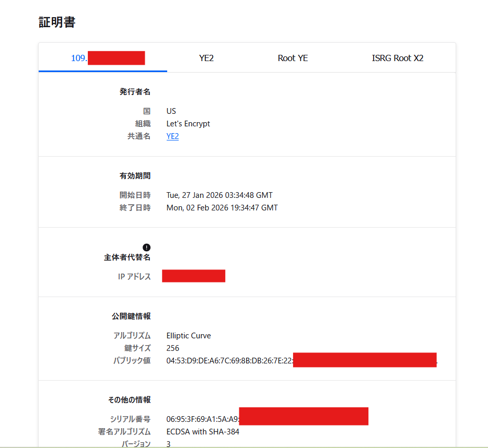The image size is (488, 448).
Task: Switch to the YE2 certificate tab
Action: (x=206, y=58)
